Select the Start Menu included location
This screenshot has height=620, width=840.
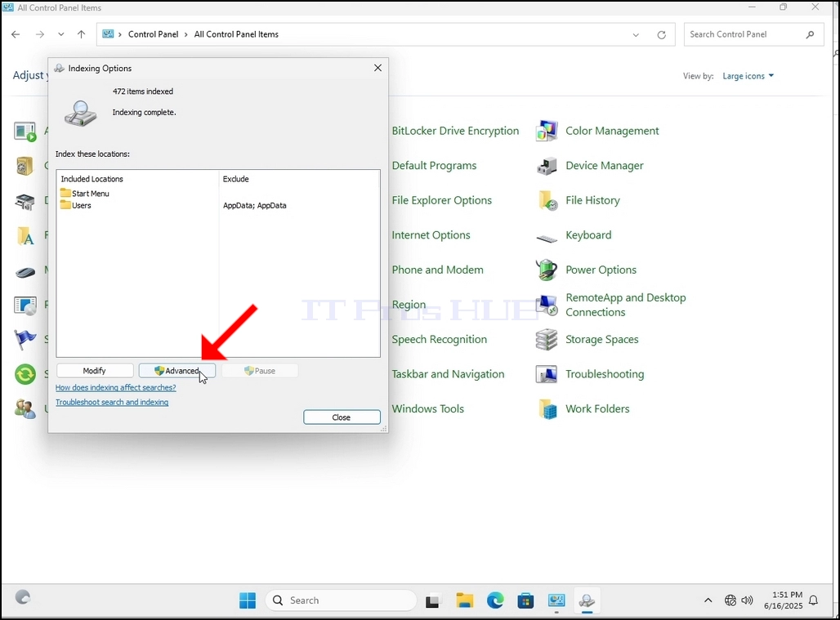pos(85,194)
